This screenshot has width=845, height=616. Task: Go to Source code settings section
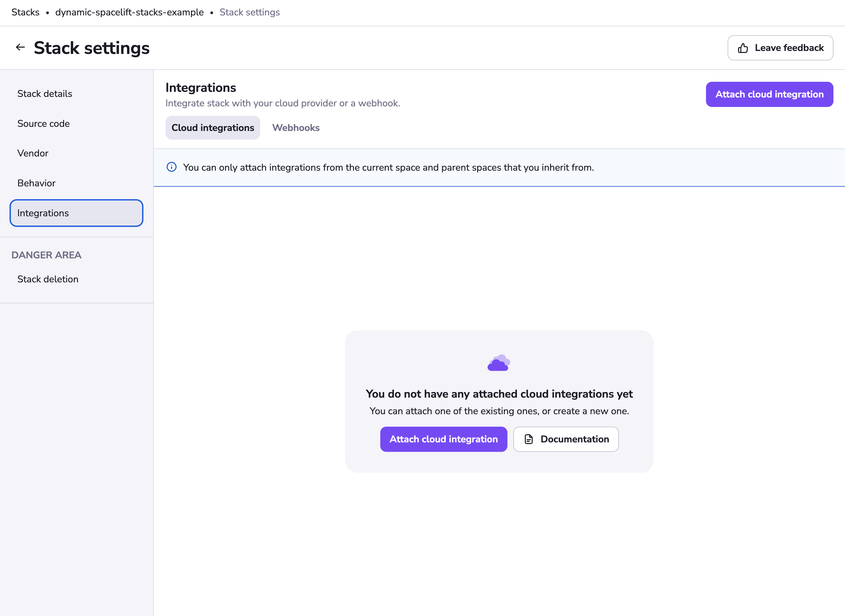44,124
